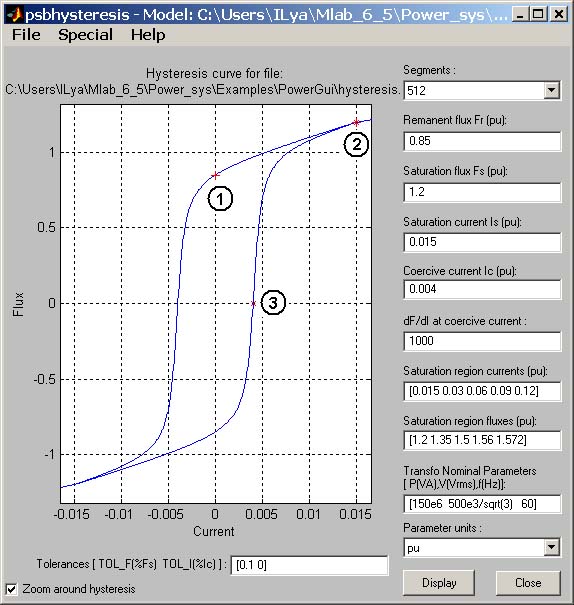Click the Saturation region currents field
The width and height of the screenshot is (574, 605).
[482, 391]
